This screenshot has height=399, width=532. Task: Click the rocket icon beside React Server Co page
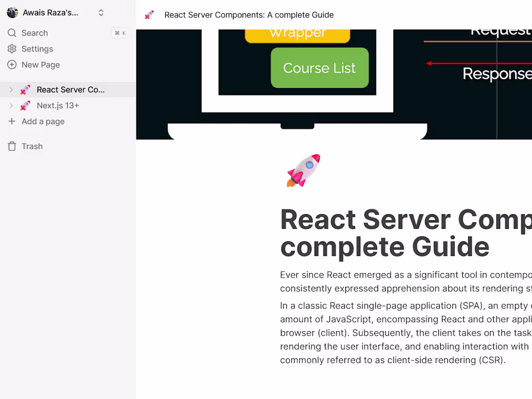(25, 89)
